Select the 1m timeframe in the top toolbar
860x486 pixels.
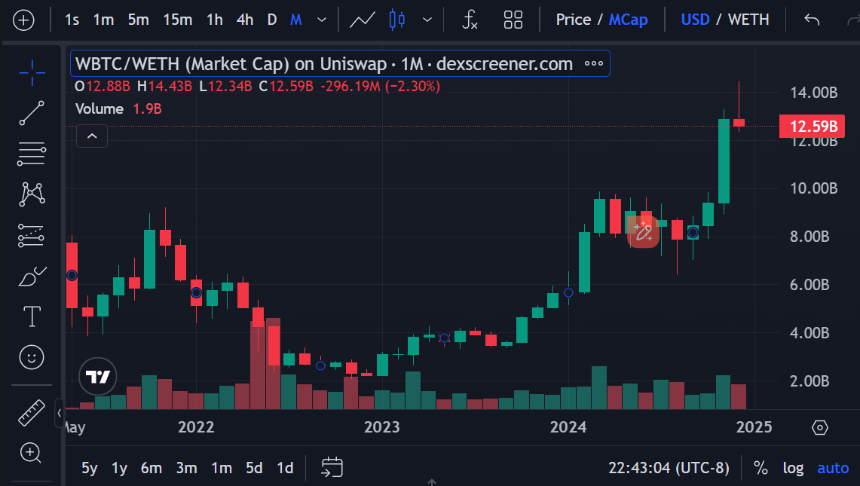click(103, 20)
